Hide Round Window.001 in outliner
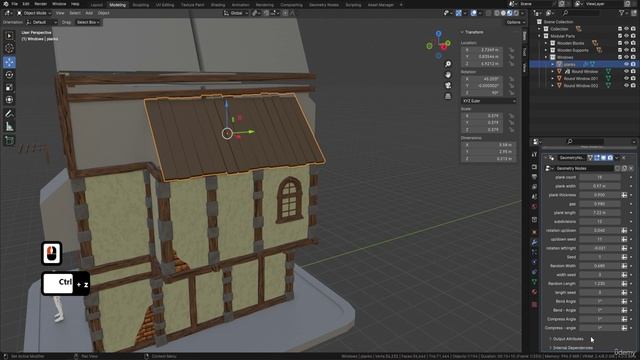The image size is (640, 360). [626, 78]
